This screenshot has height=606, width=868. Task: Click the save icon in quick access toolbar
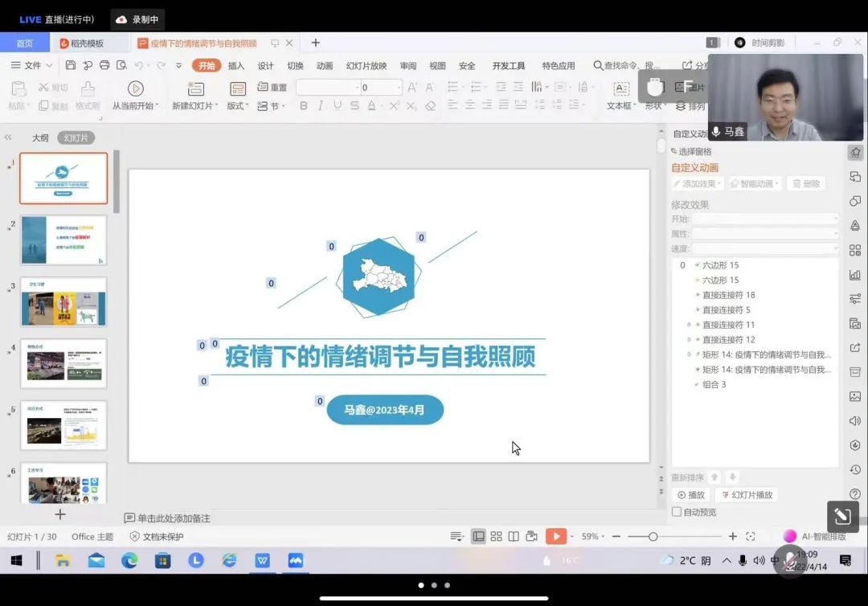(x=71, y=65)
